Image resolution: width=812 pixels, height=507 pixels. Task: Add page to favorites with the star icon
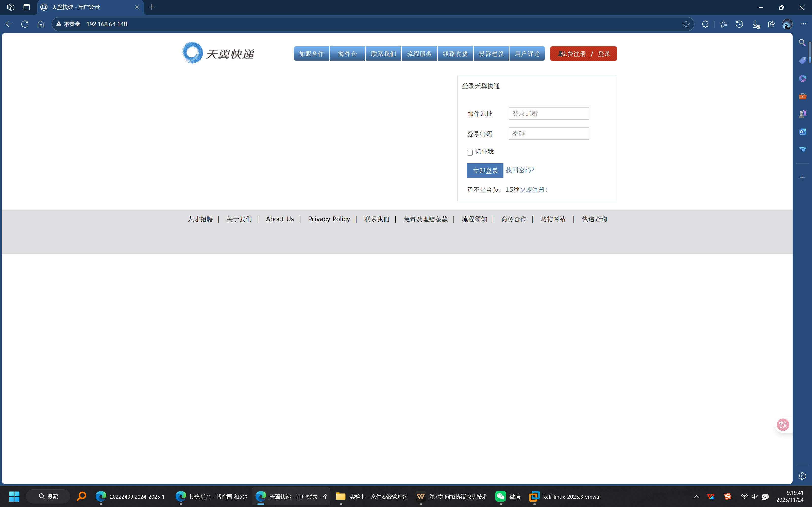(x=686, y=24)
